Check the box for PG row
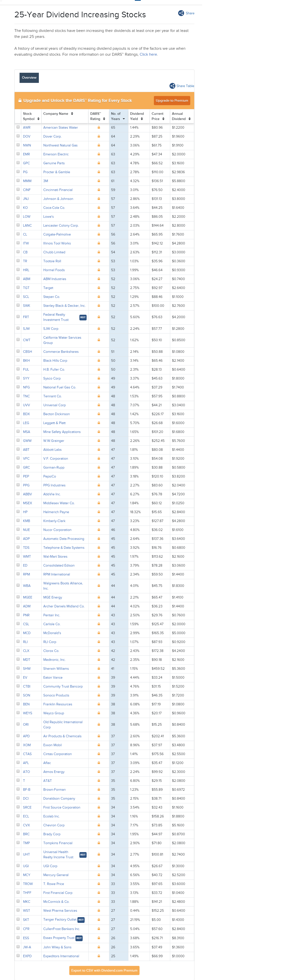This screenshot has height=980, width=285. [x=18, y=171]
